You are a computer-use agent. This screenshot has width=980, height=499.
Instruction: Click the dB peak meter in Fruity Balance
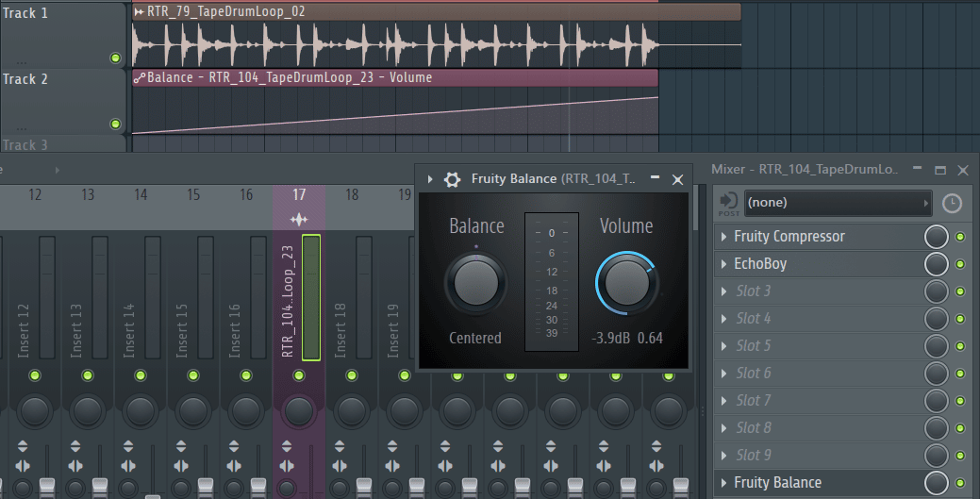(551, 282)
